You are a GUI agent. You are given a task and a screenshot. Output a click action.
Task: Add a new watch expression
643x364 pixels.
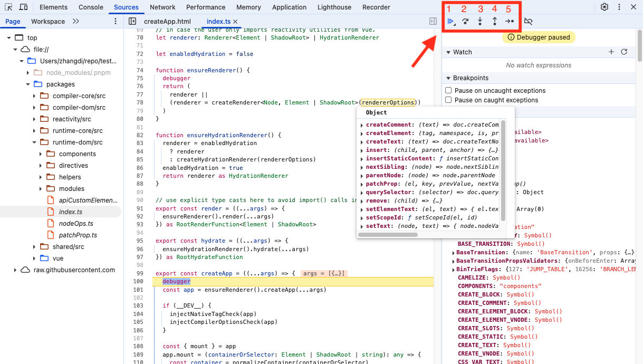pos(611,52)
